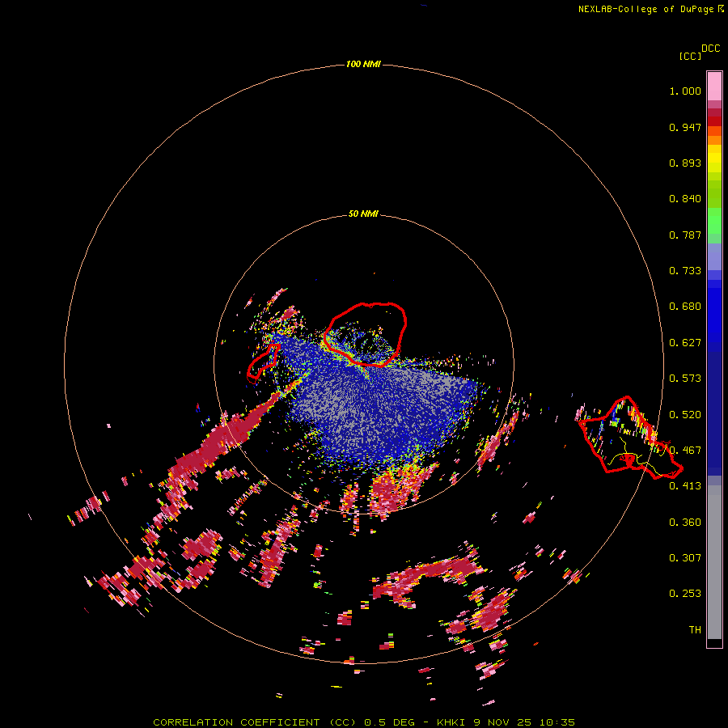Select the 0.413 scale value
728x728 pixels.
point(685,486)
